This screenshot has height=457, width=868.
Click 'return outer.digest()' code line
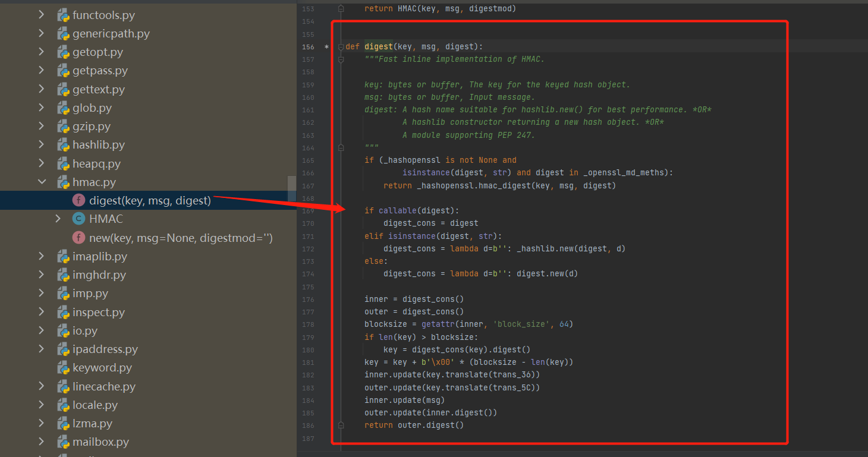414,425
